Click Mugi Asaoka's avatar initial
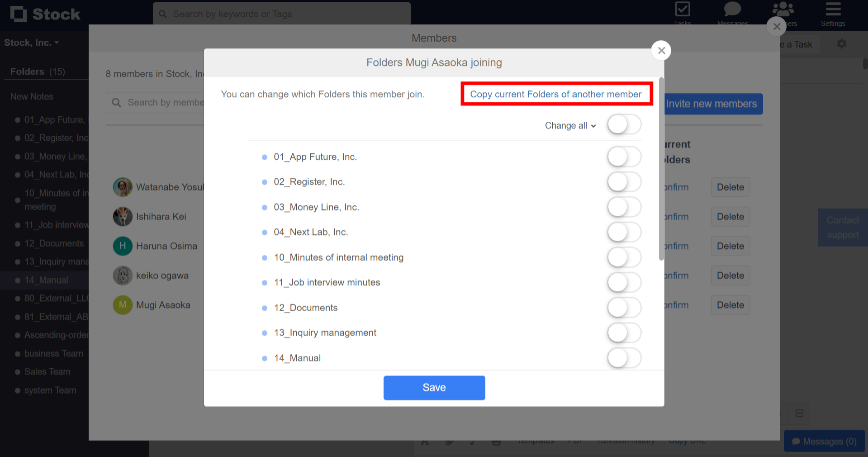Screen dimensions: 868x457 pyautogui.click(x=122, y=305)
